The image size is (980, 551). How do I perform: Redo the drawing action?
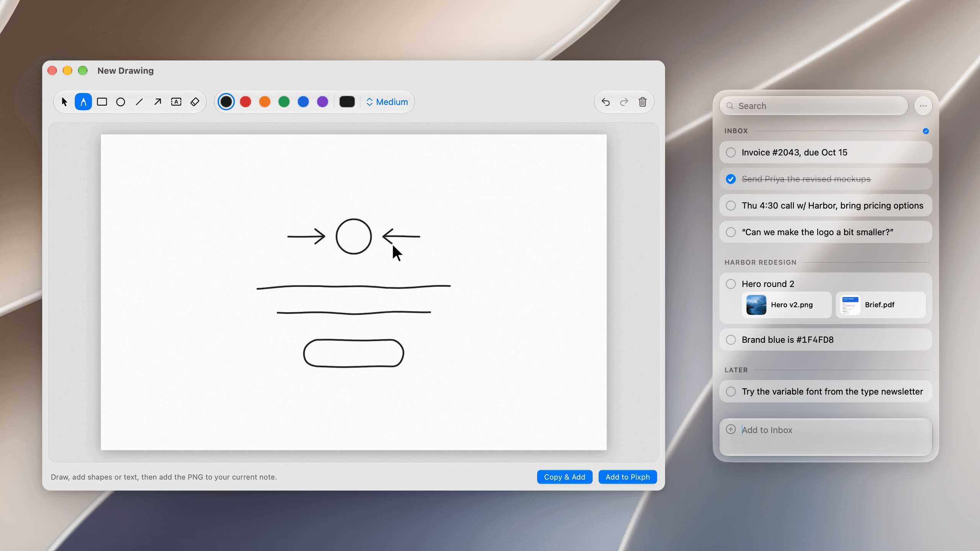click(624, 102)
